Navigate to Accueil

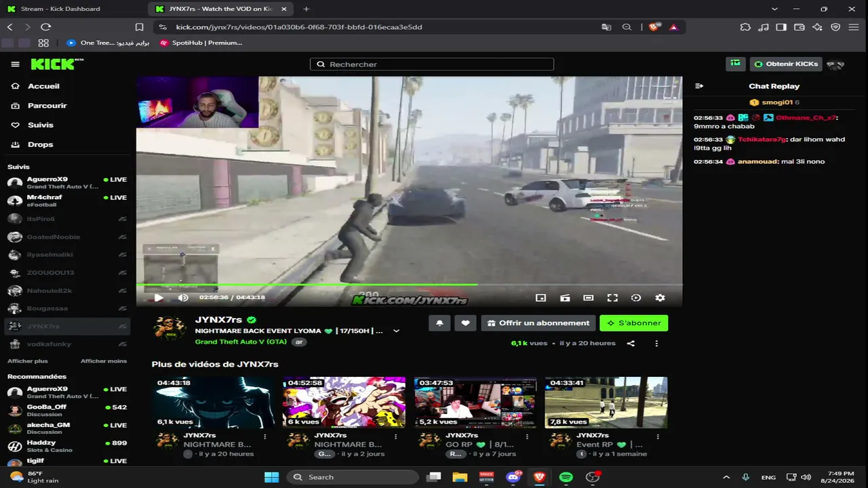click(x=43, y=86)
